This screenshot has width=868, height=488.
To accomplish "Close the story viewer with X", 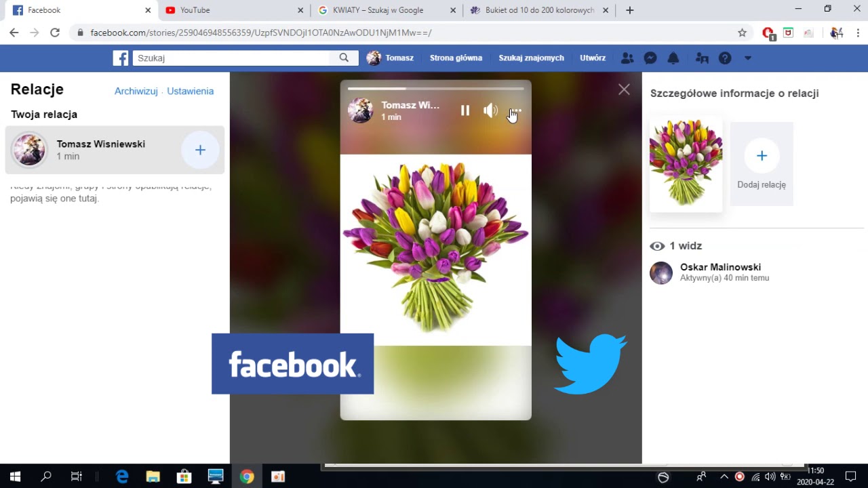I will [624, 89].
